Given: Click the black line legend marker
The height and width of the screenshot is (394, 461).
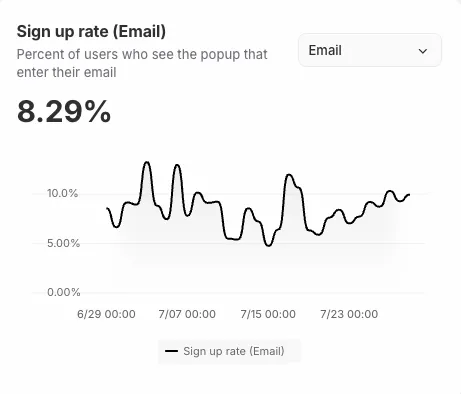Looking at the screenshot, I should tap(171, 351).
